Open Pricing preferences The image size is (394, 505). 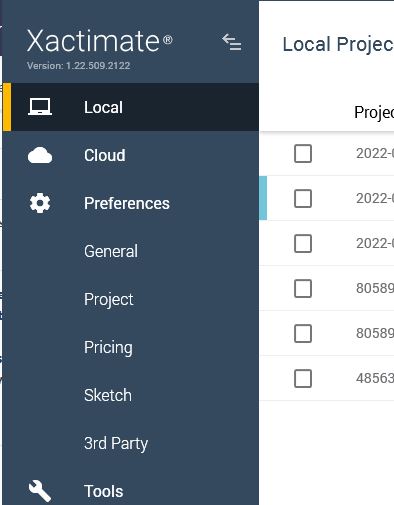click(108, 348)
